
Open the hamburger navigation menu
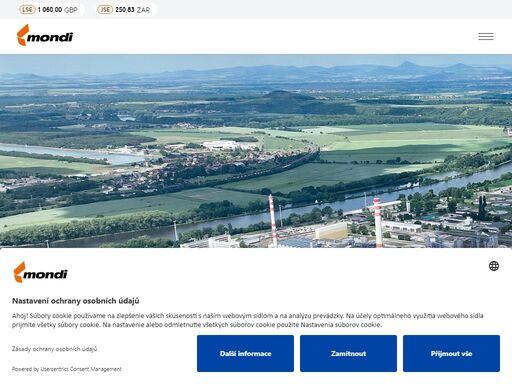pyautogui.click(x=486, y=36)
